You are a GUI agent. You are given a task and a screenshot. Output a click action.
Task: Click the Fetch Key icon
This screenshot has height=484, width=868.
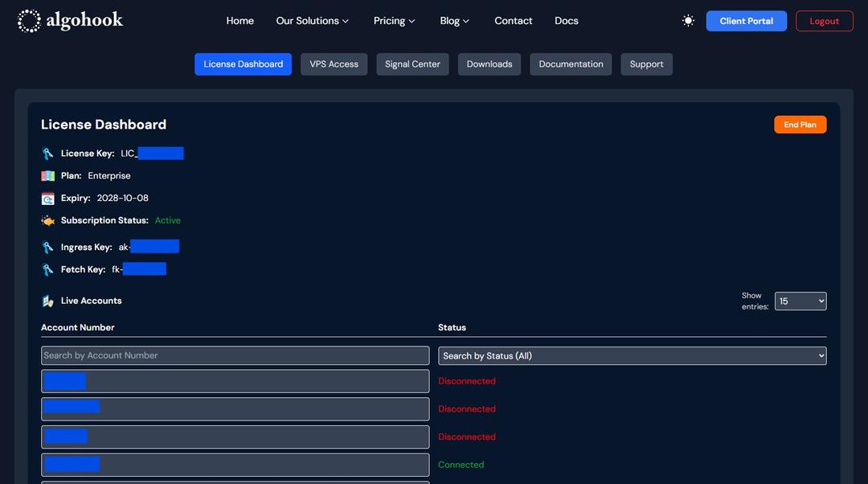[48, 270]
